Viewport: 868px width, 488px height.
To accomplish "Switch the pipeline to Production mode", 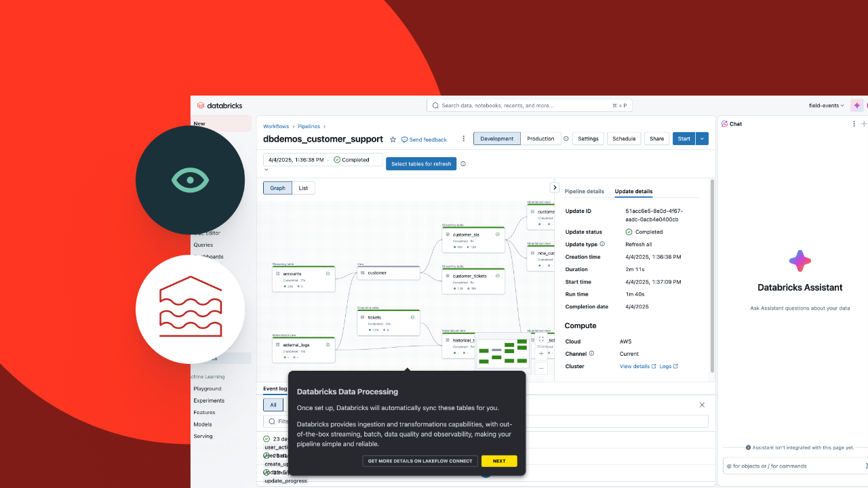I will [x=540, y=138].
